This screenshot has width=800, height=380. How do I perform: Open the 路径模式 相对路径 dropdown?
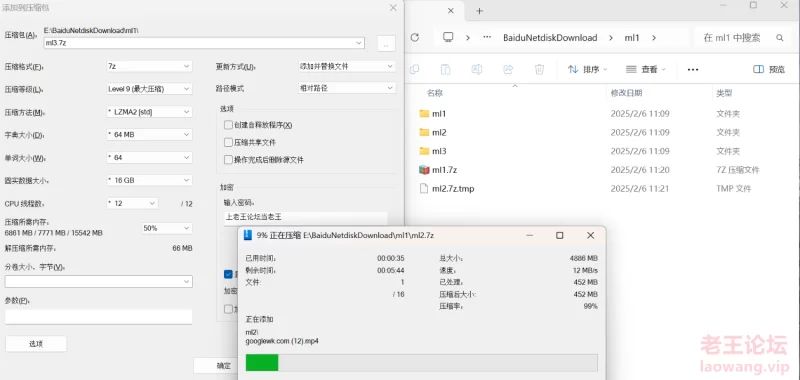tap(347, 88)
